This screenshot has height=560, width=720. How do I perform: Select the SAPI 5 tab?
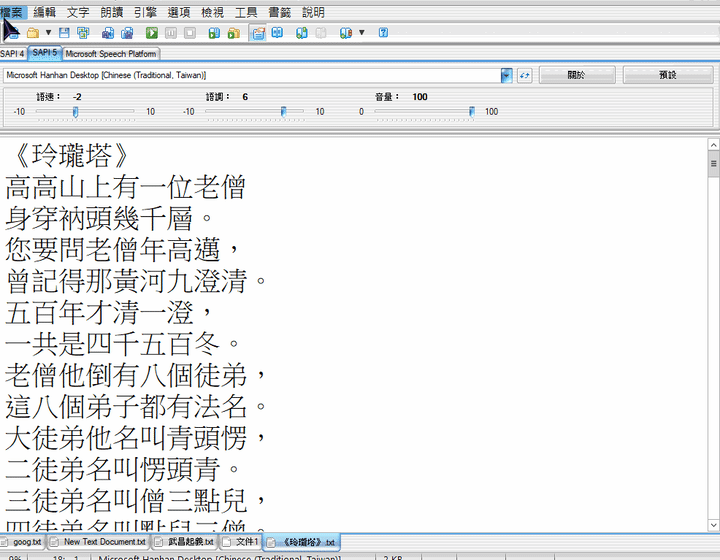pyautogui.click(x=45, y=53)
